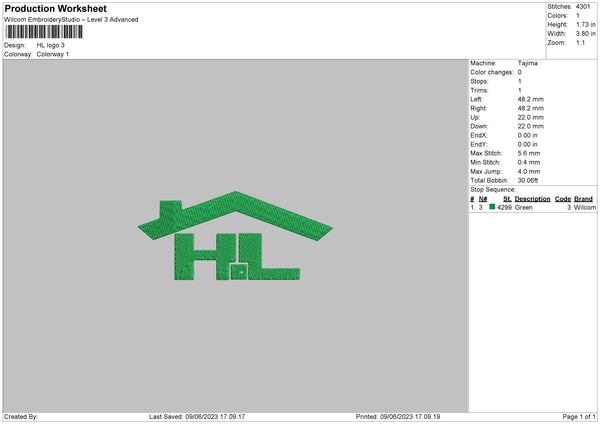This screenshot has height=424, width=600.
Task: Click the Last Saved timestamp
Action: tap(197, 417)
